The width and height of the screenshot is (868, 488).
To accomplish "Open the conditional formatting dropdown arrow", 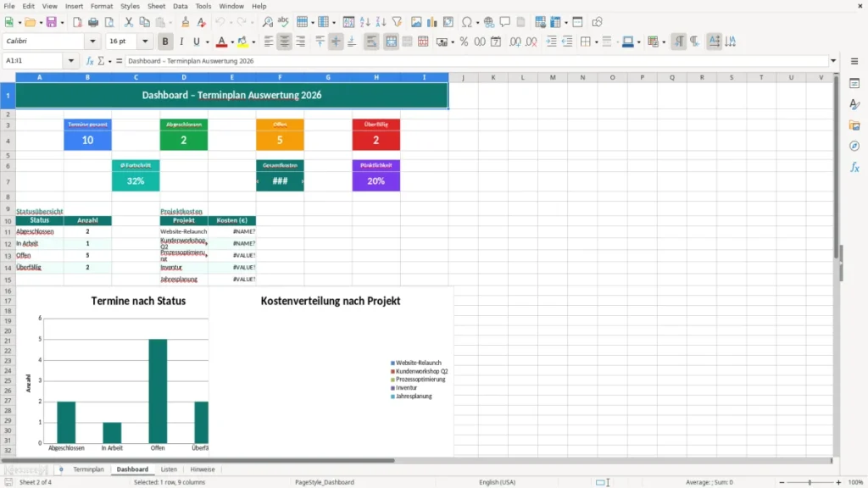I will point(664,42).
